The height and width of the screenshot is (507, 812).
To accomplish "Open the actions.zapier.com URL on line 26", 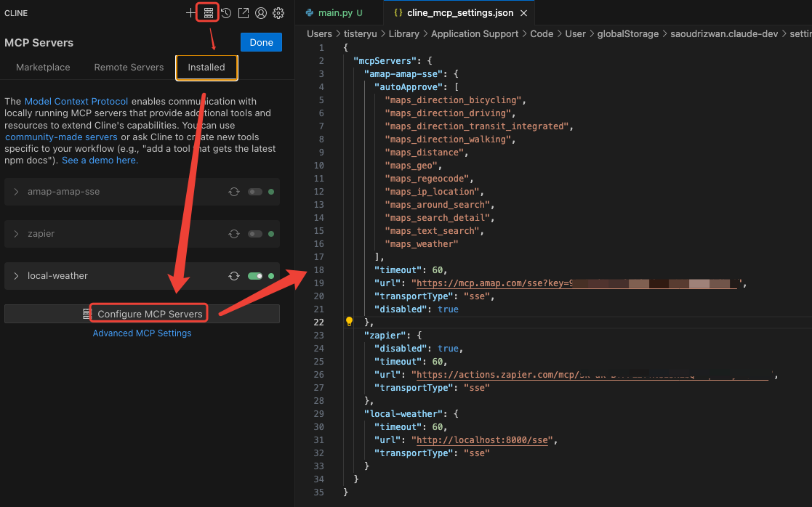I will tap(592, 375).
